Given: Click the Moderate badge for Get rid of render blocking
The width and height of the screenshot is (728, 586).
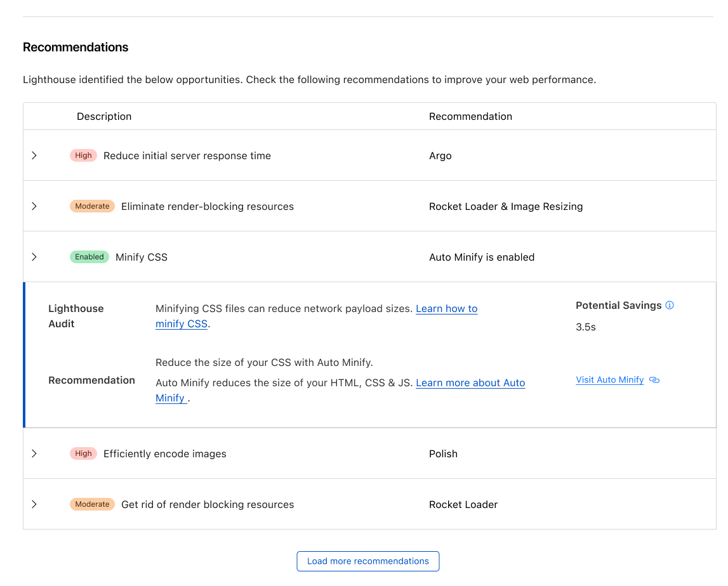Looking at the screenshot, I should 92,504.
